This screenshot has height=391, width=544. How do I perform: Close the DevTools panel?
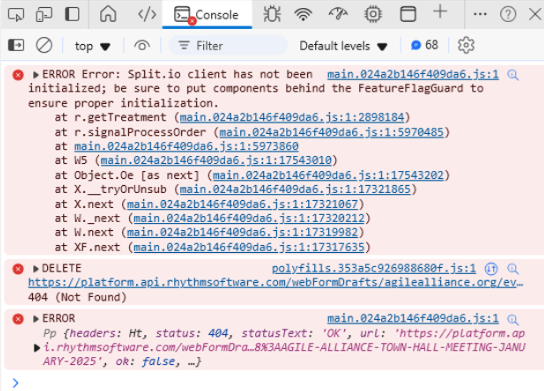tap(535, 15)
